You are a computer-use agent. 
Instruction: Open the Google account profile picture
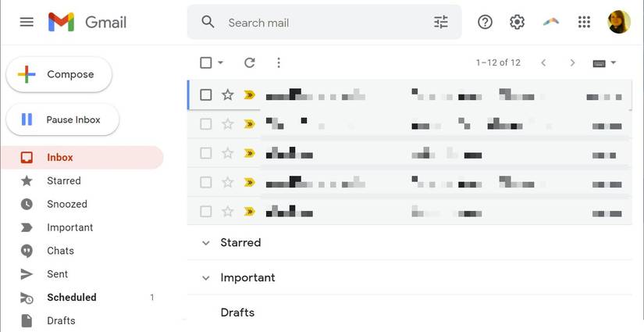(x=619, y=22)
